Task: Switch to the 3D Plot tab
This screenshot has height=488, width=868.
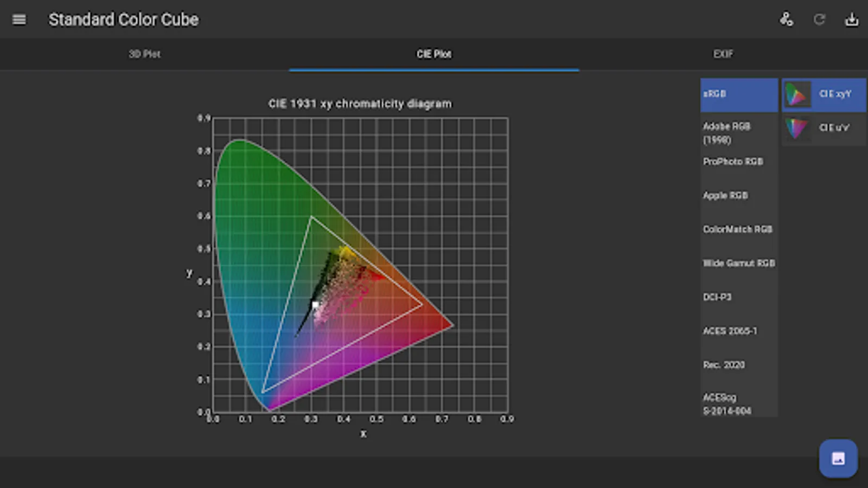Action: [144, 54]
